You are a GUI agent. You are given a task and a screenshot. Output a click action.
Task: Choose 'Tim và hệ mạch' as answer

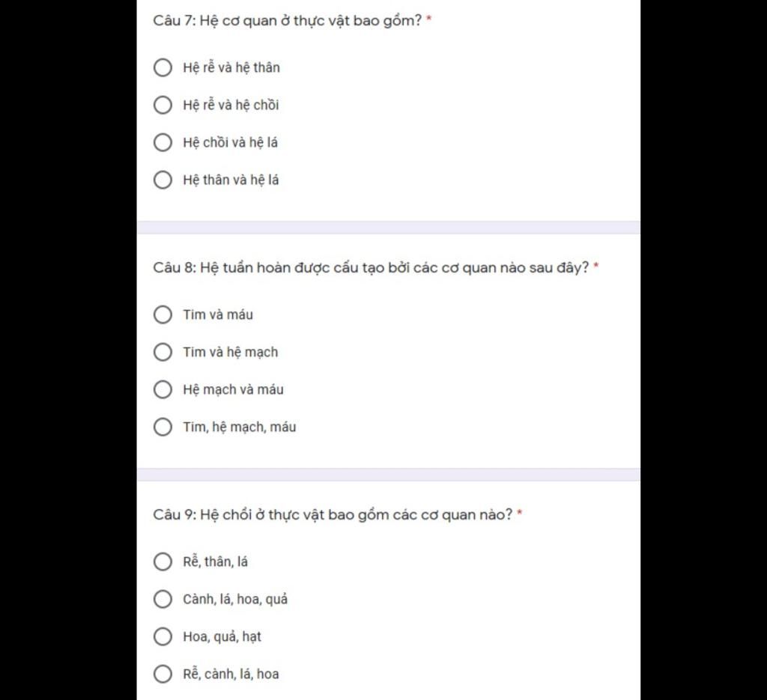[x=163, y=352]
